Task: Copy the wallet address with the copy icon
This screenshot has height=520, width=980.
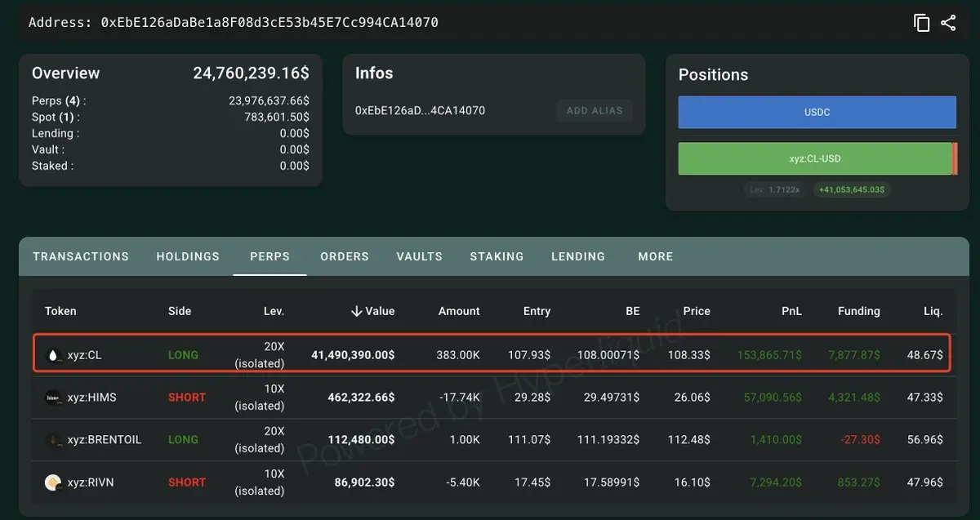Action: 921,23
